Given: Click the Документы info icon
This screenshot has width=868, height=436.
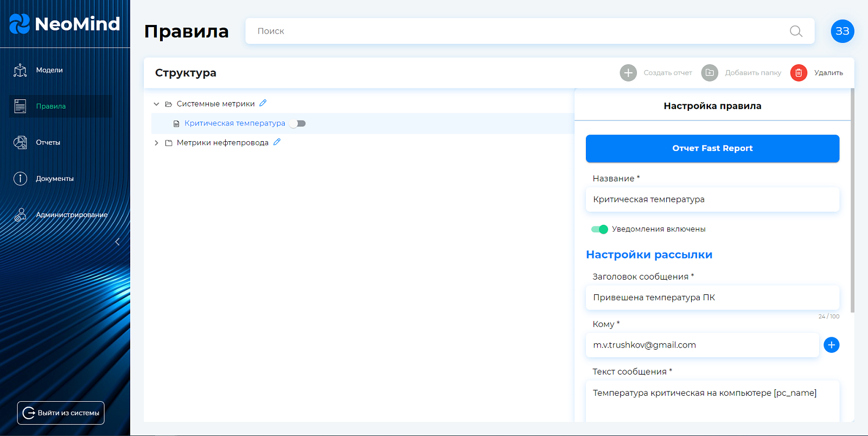Looking at the screenshot, I should 20,179.
